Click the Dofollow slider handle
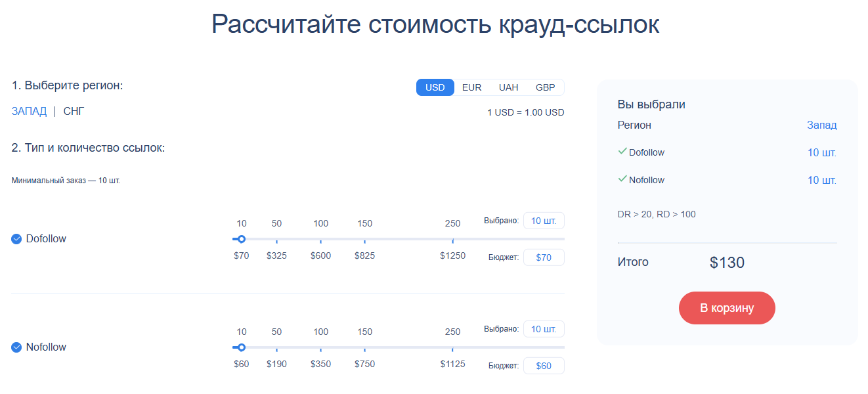 [242, 240]
